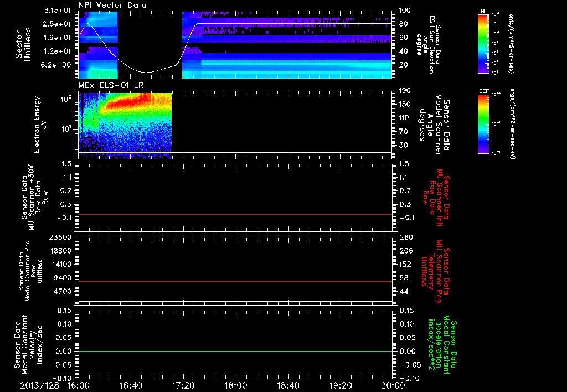Click the red 'MU Scanner Int Raw Data' label

pyautogui.click(x=436, y=198)
